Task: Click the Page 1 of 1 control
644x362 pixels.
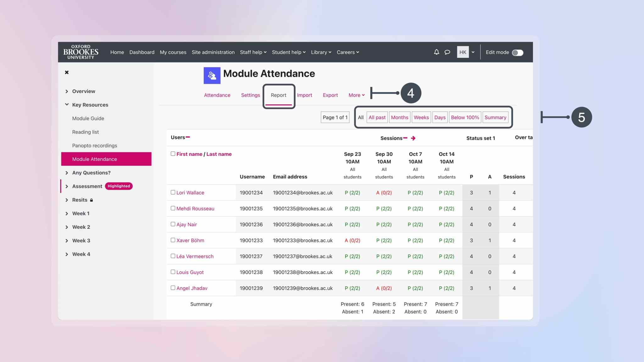Action: pyautogui.click(x=335, y=117)
